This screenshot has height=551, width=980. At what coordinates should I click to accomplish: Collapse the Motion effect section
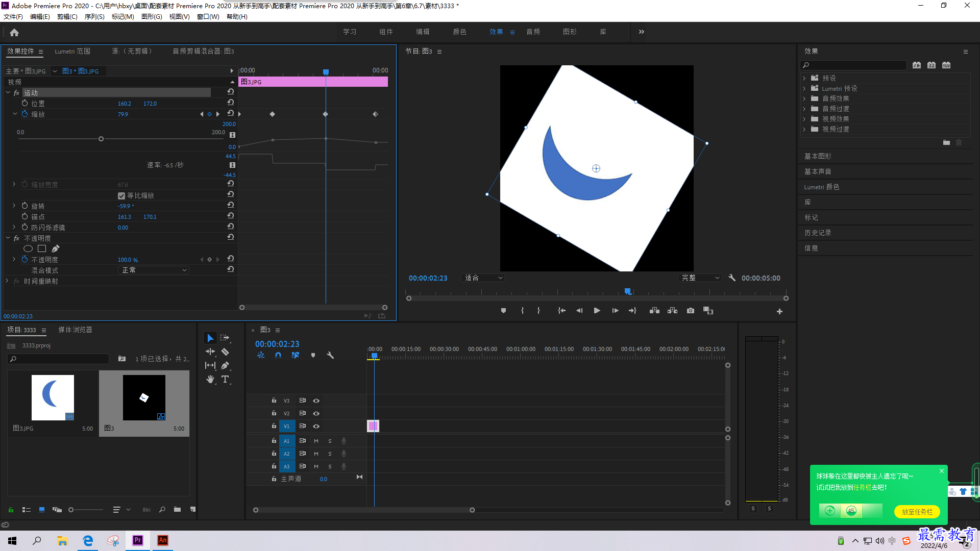[x=8, y=93]
